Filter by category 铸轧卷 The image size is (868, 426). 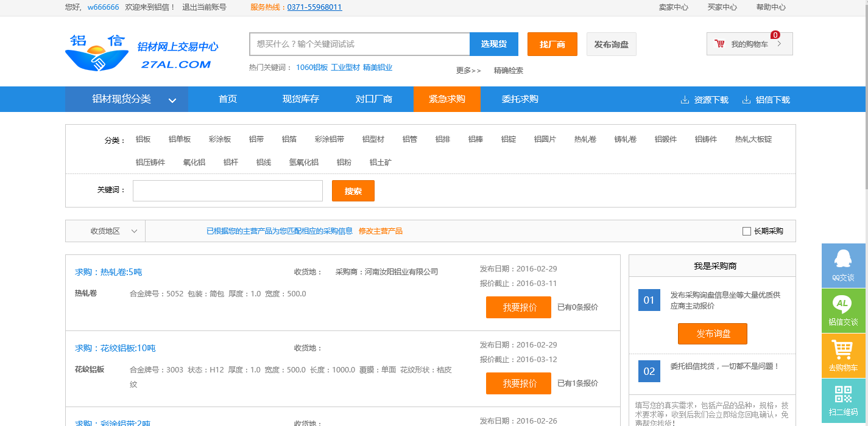(626, 139)
